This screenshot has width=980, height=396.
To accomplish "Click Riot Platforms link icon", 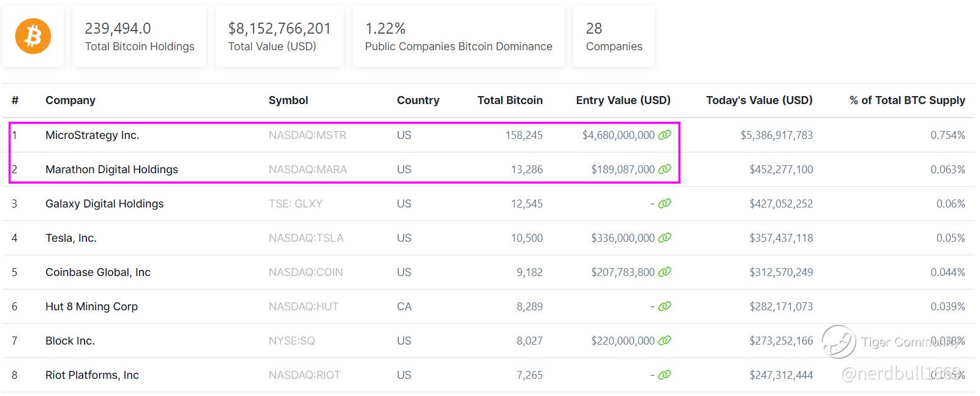I will pos(665,375).
